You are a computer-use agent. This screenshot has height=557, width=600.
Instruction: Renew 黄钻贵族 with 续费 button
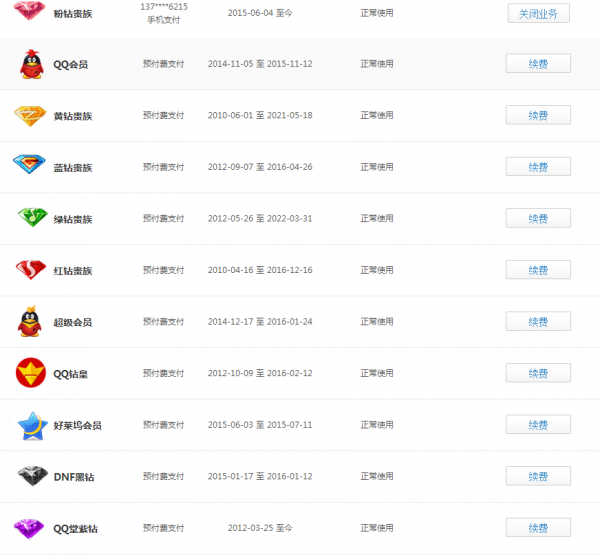538,115
